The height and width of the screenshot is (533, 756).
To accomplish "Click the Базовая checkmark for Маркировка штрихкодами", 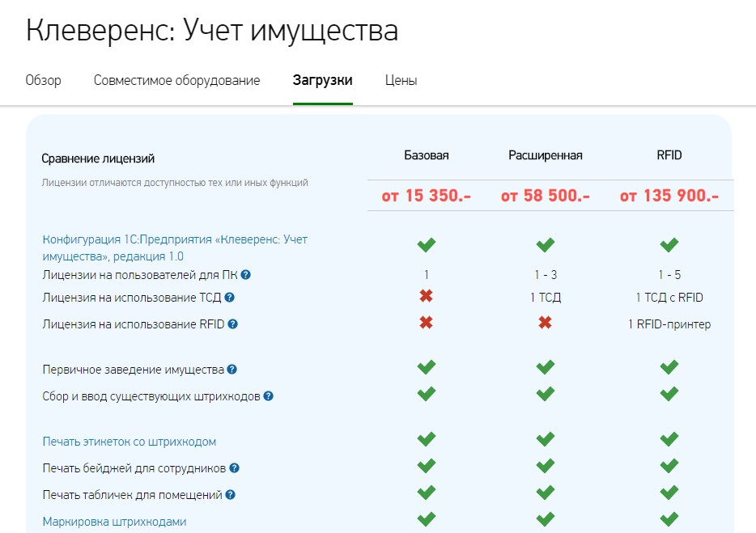I will 427,519.
